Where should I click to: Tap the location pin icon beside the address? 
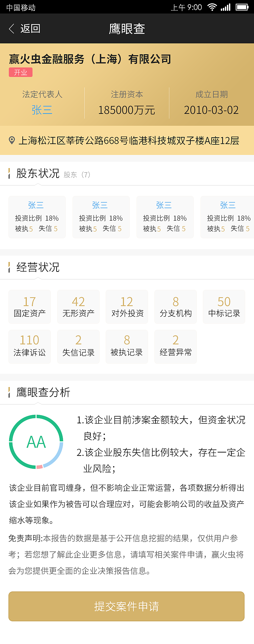(12, 140)
